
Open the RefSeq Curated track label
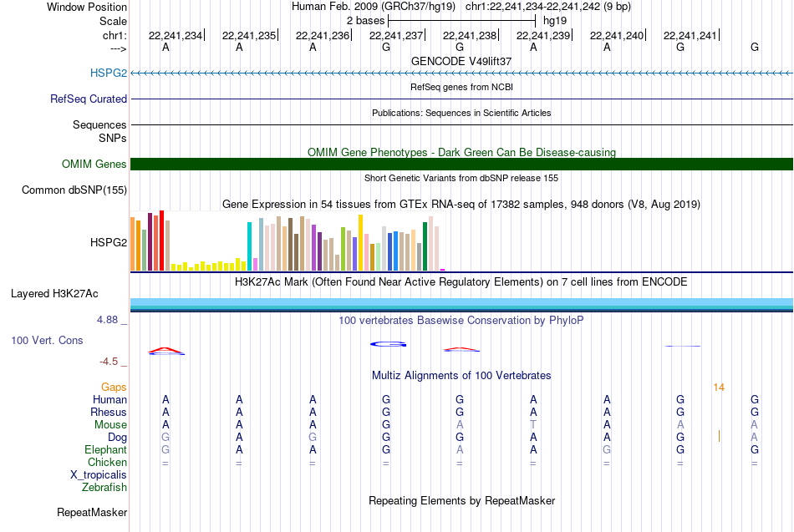(89, 99)
